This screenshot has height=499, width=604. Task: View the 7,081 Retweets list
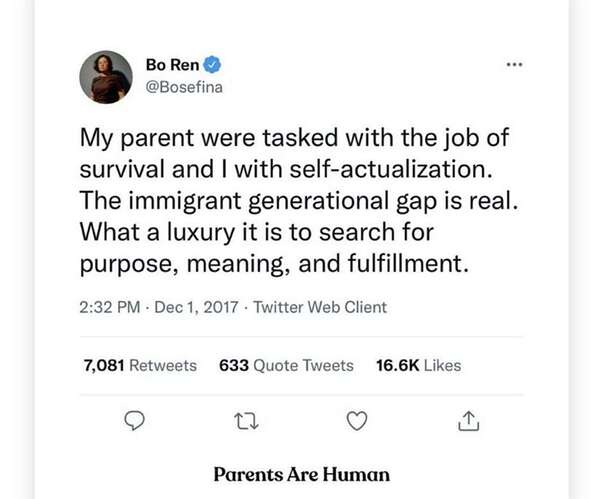coord(140,365)
